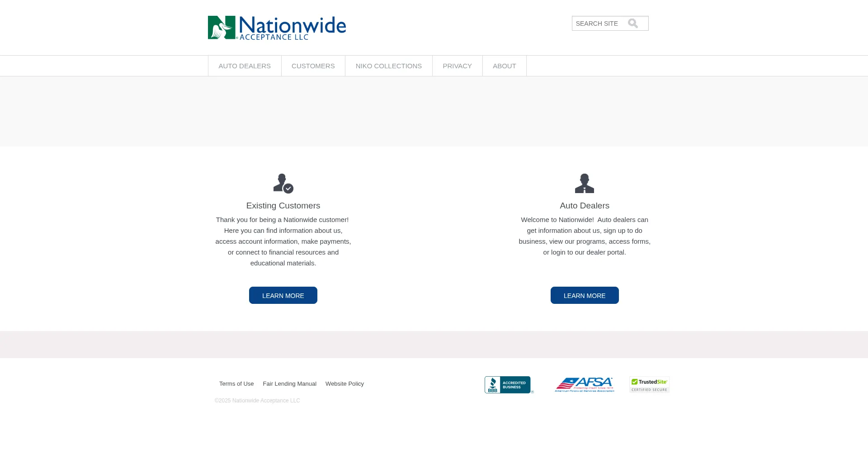
Task: Click the TrustedSite Certified Secure badge
Action: 649,384
